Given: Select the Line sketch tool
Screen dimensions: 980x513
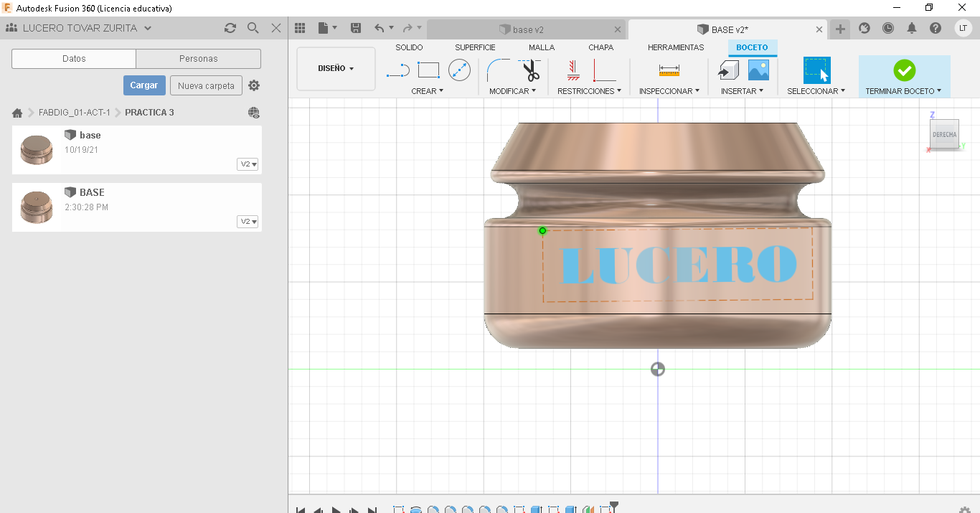Looking at the screenshot, I should [398, 70].
